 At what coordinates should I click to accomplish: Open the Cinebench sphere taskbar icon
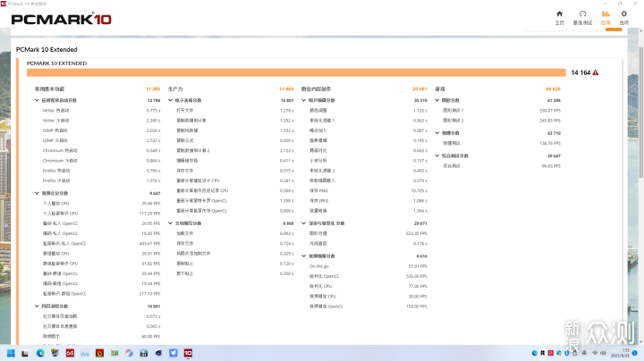tap(158, 353)
